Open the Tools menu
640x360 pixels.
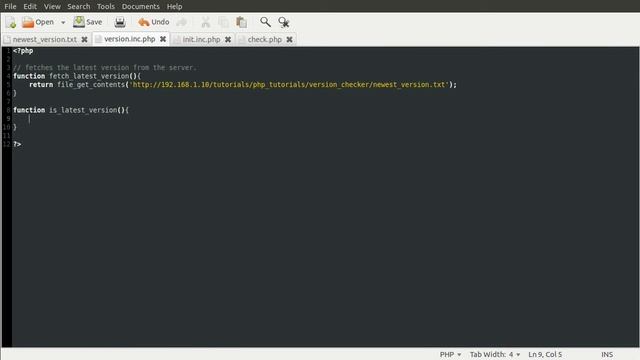tap(106, 7)
